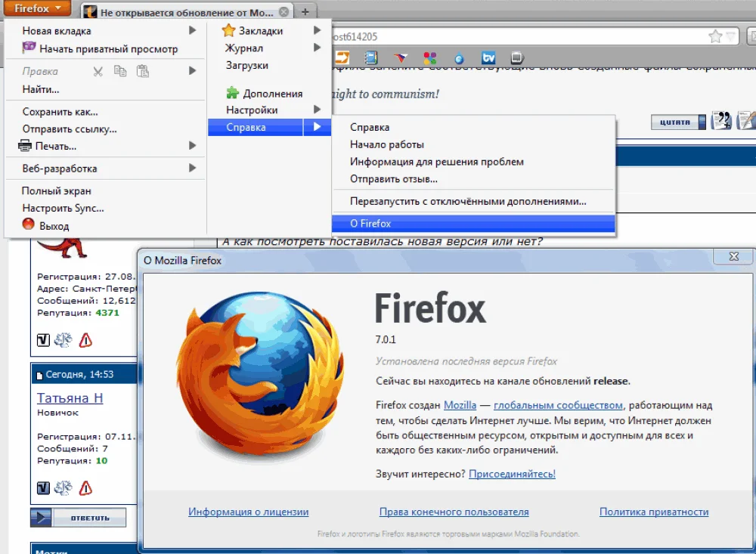Click the blue water drop toolbar icon
756x554 pixels.
click(459, 58)
